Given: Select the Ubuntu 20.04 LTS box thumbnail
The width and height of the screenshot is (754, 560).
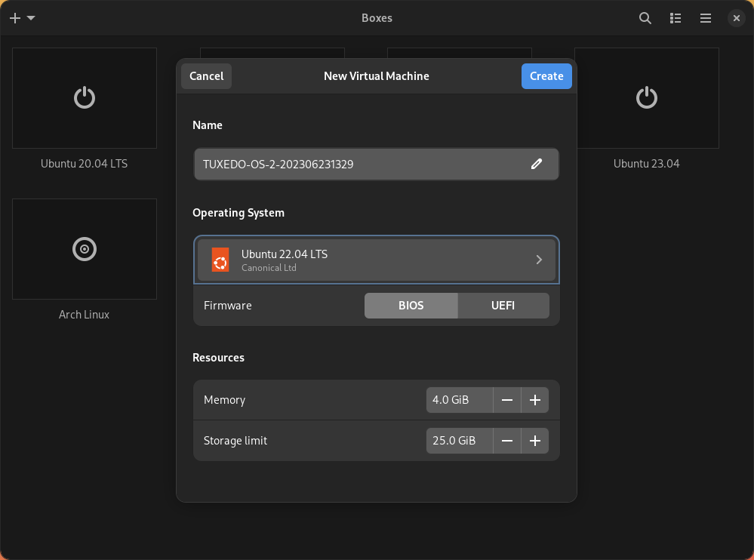Looking at the screenshot, I should click(84, 98).
